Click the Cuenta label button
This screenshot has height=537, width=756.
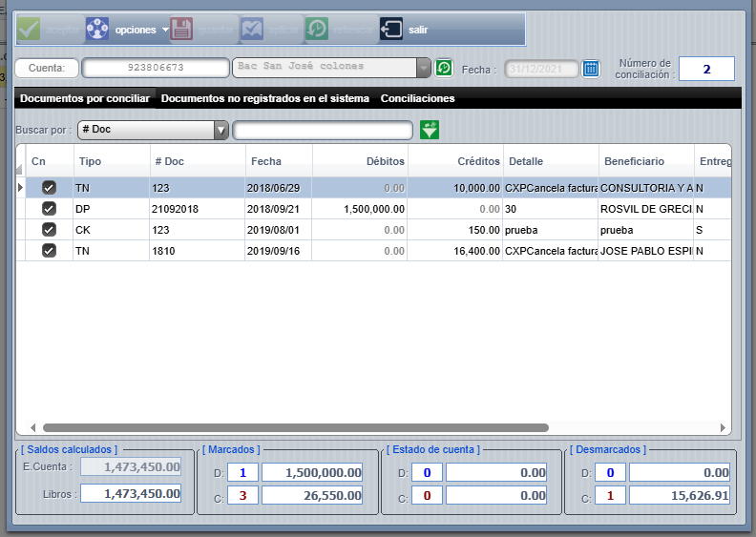pyautogui.click(x=47, y=68)
